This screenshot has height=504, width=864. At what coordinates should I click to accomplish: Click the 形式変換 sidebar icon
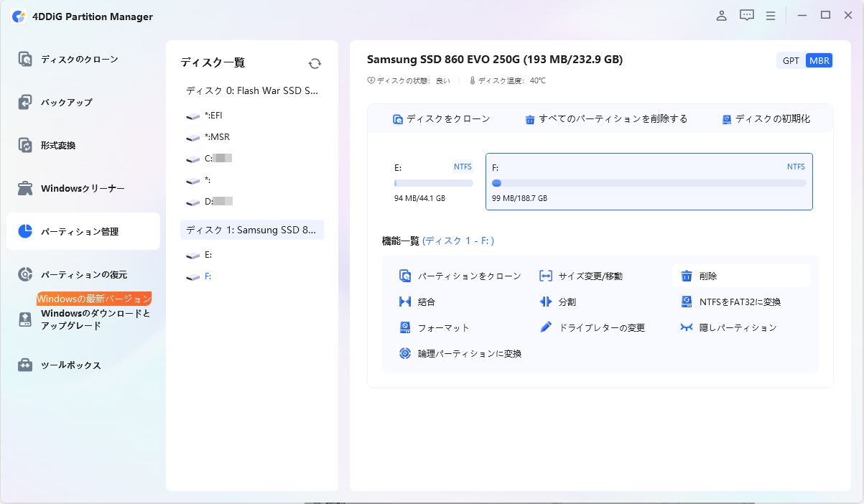(x=26, y=145)
